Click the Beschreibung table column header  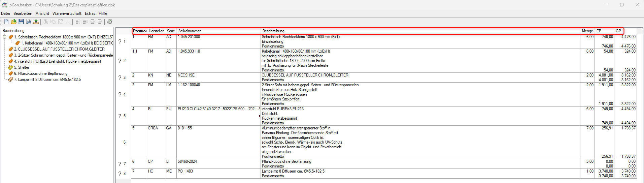pos(421,31)
